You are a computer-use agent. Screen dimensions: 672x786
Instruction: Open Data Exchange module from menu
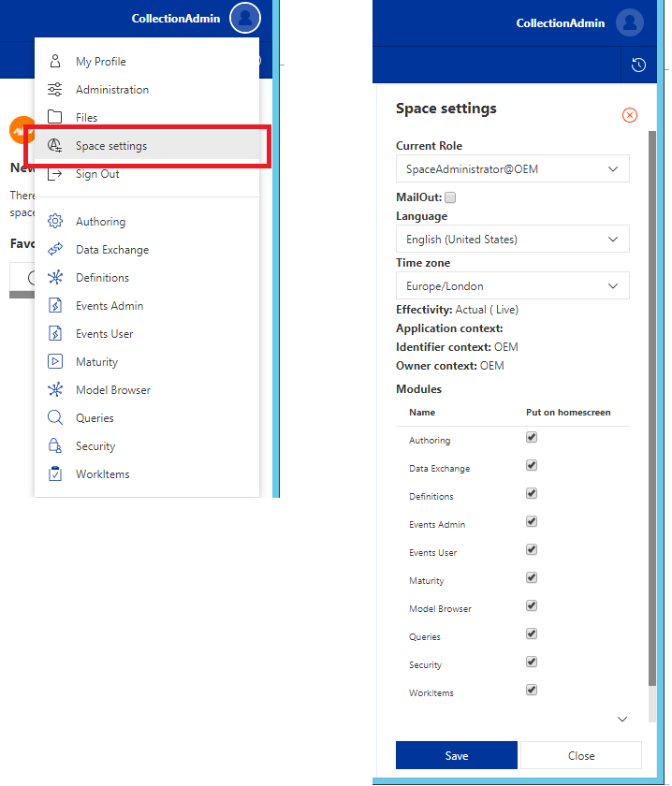point(147,250)
